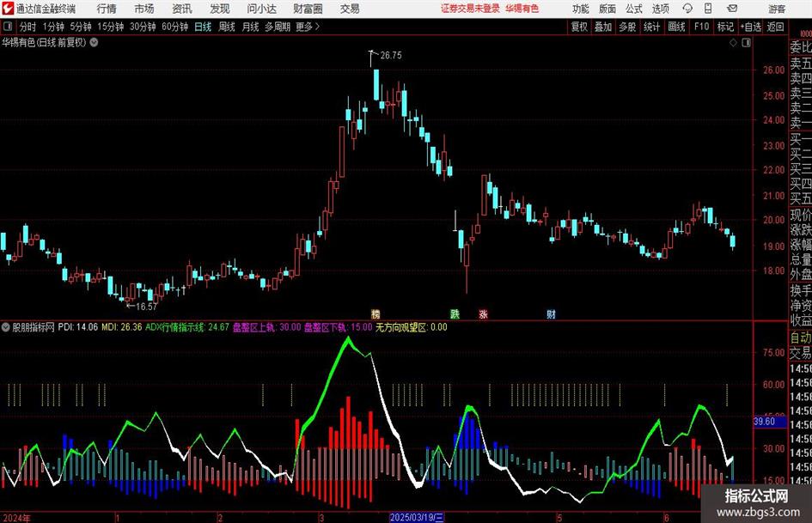Switch to 60分钟 period
The image size is (812, 523).
click(x=175, y=27)
